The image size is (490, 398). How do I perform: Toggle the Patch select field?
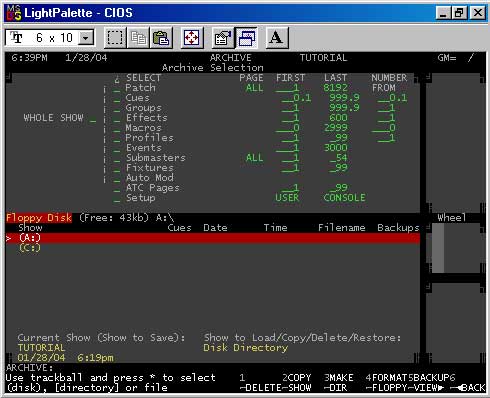[x=116, y=89]
